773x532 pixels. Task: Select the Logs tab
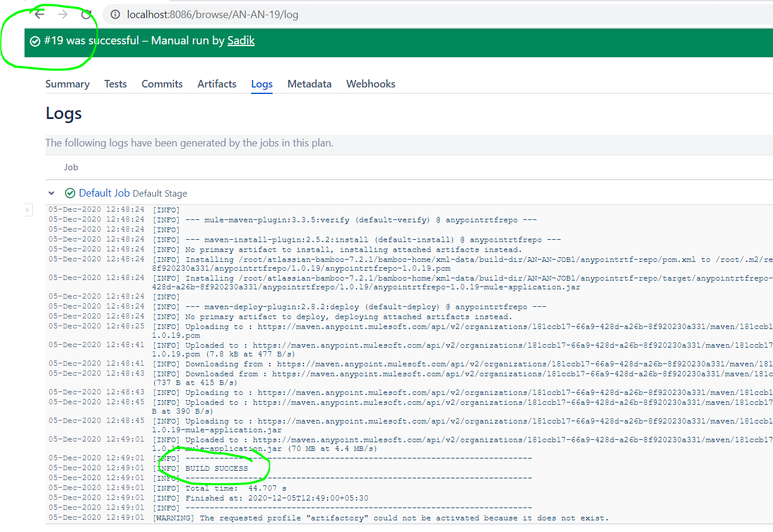[x=262, y=84]
